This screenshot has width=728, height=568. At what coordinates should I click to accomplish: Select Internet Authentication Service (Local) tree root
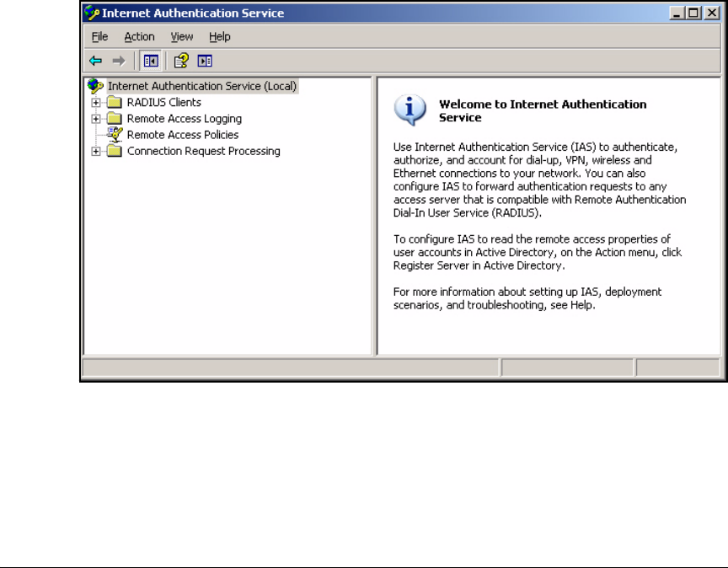202,86
